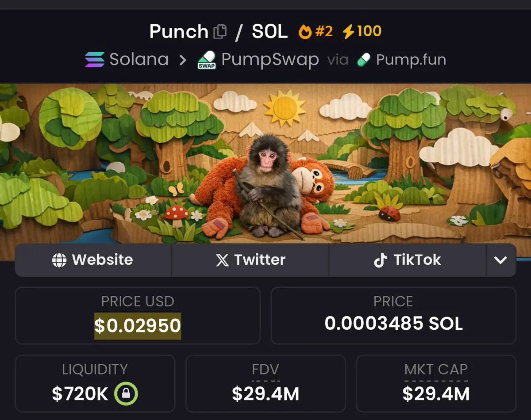Click the FDV dotted label
Image resolution: width=531 pixels, height=420 pixels.
coord(265,370)
